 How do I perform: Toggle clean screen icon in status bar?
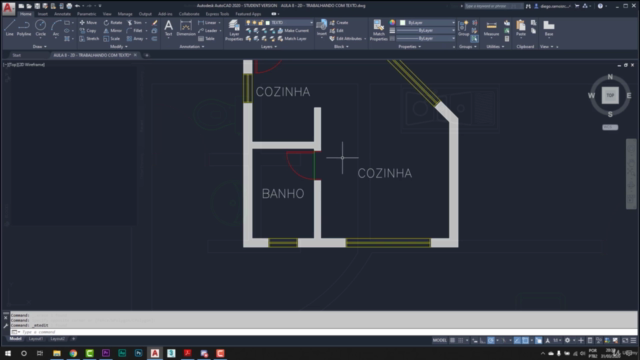tap(625, 340)
